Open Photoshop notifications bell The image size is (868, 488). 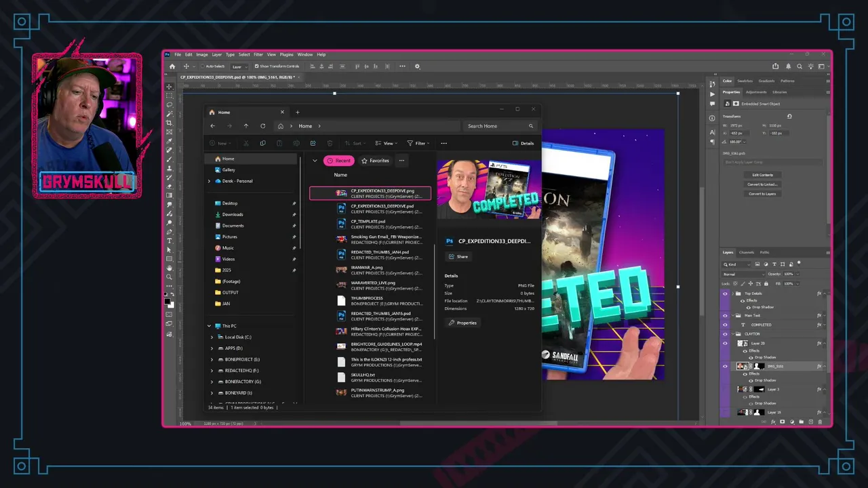tap(788, 66)
